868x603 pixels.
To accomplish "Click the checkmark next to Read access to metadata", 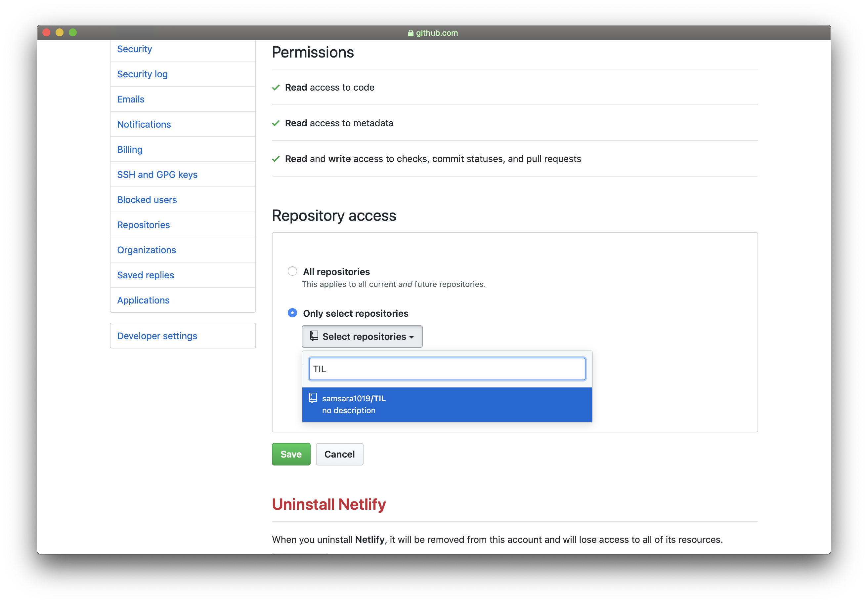I will coord(276,123).
